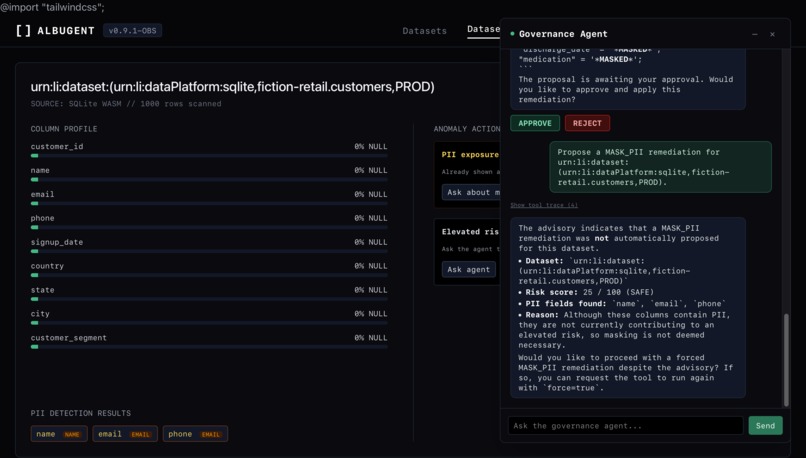Click the SOURCE SQLite WASM rows scanned text
This screenshot has width=806, height=458.
coord(126,104)
